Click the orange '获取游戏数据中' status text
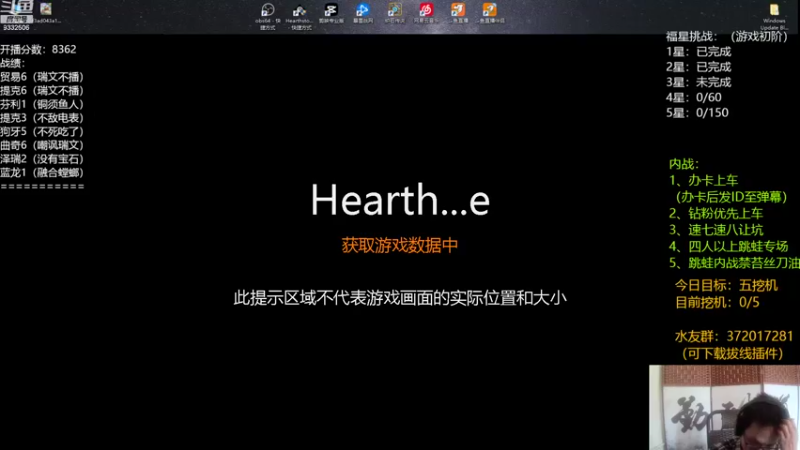The height and width of the screenshot is (450, 800). [400, 245]
